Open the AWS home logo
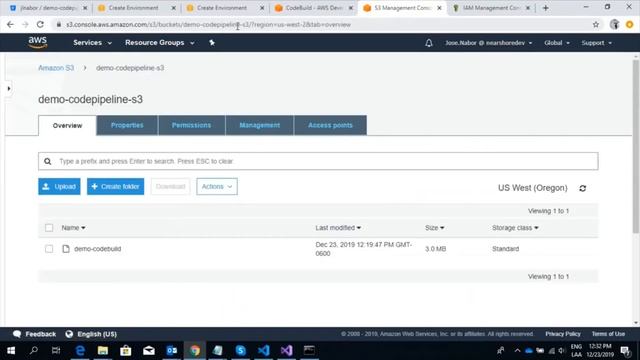 pyautogui.click(x=38, y=42)
